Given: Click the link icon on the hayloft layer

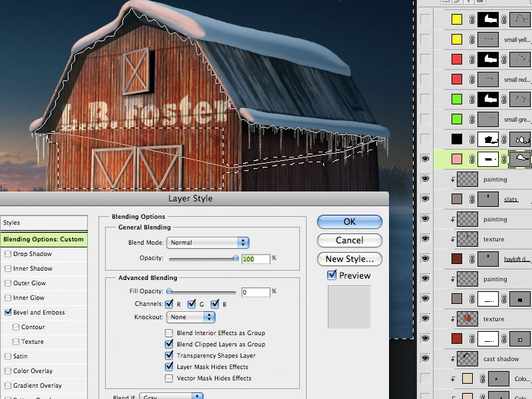Looking at the screenshot, I should [471, 259].
